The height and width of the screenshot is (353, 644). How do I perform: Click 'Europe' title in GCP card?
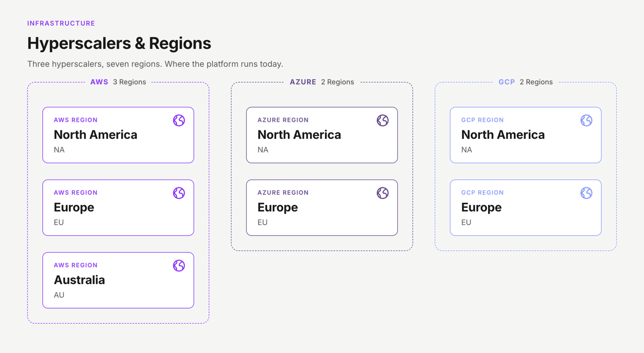pyautogui.click(x=481, y=207)
